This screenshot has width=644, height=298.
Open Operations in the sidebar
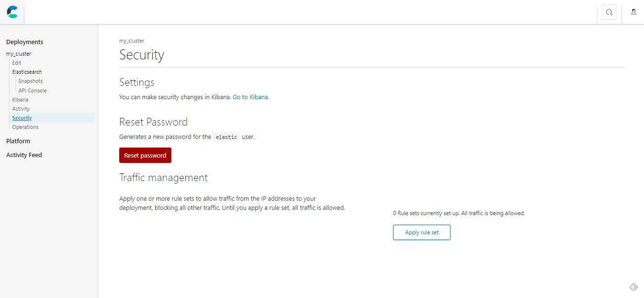tap(25, 127)
